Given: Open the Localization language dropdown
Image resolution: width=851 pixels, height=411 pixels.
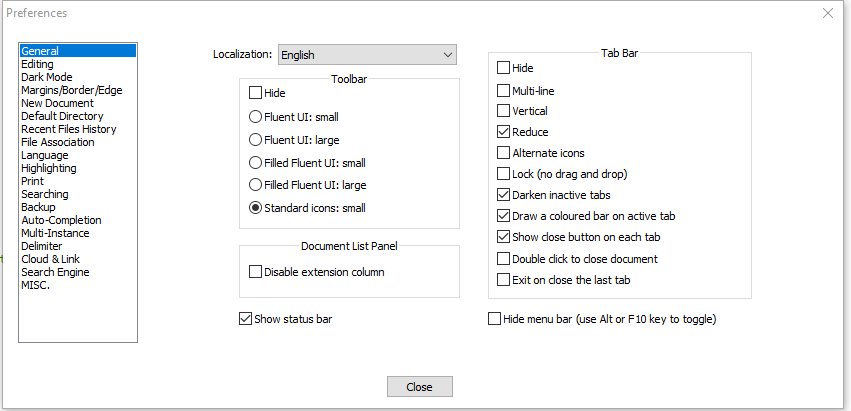Looking at the screenshot, I should [x=366, y=55].
